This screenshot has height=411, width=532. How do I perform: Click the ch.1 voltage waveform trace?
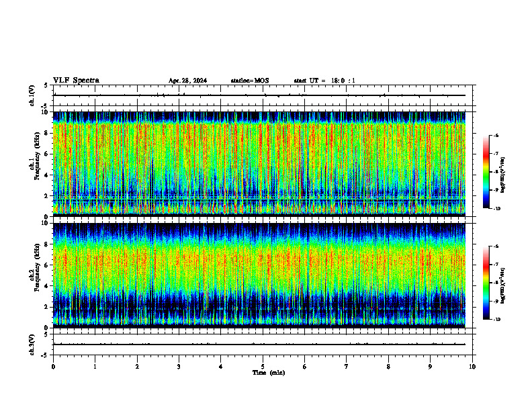[259, 95]
